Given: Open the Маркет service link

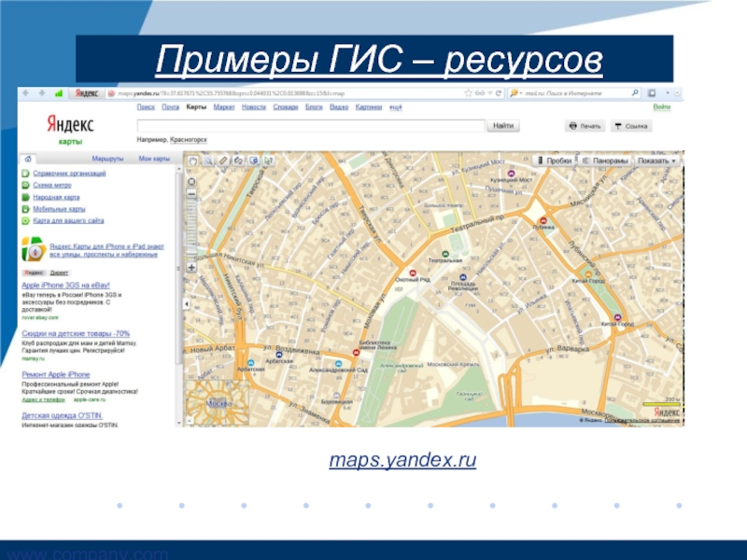Looking at the screenshot, I should pos(224,107).
